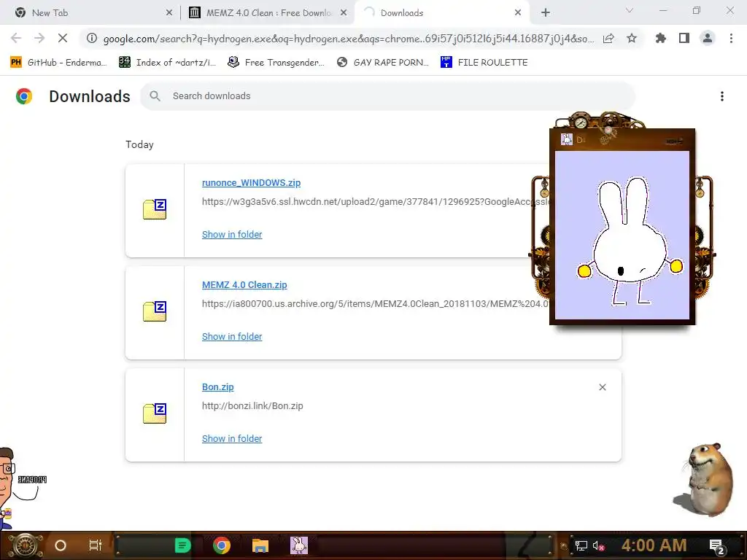Image resolution: width=747 pixels, height=560 pixels.
Task: Show MEMZ 4.0 Clean.zip in folder
Action: (x=232, y=337)
